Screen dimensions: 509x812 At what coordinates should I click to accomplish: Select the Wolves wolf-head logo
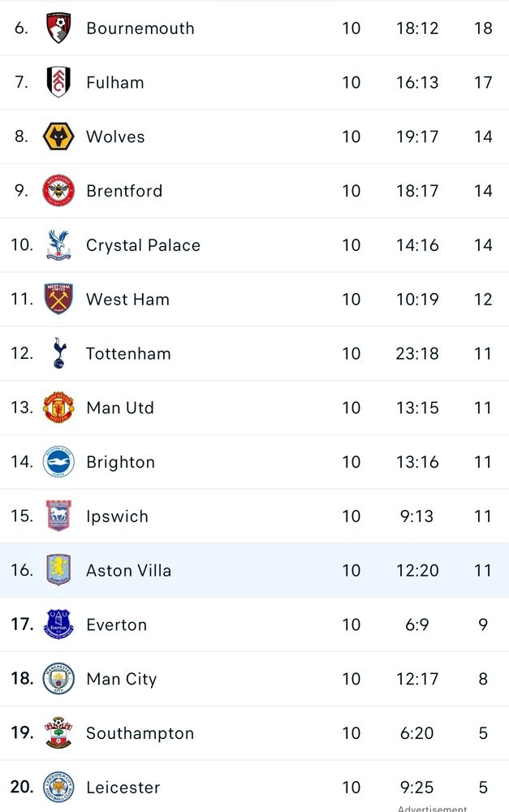[x=58, y=136]
